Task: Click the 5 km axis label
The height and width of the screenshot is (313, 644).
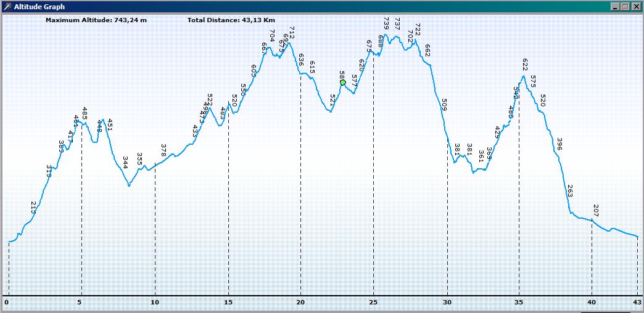Action: [x=80, y=303]
